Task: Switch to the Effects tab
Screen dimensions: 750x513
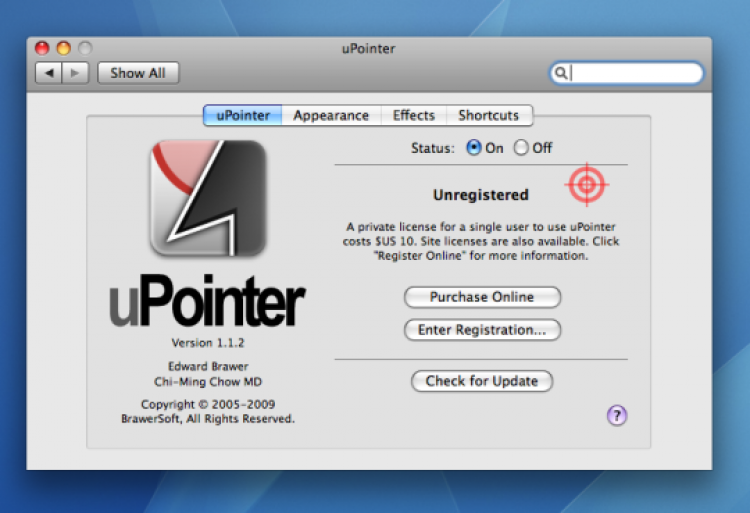Action: pyautogui.click(x=414, y=115)
